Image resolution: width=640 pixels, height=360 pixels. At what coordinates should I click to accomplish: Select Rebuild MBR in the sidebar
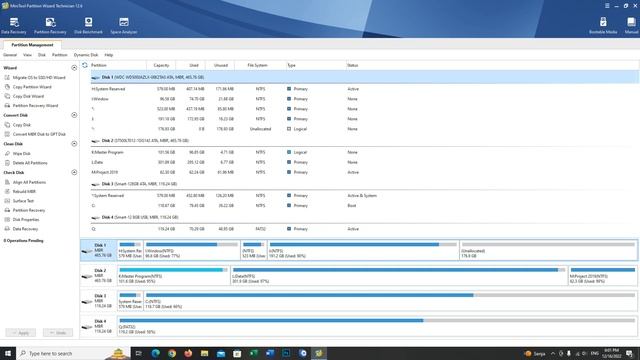tap(20, 191)
